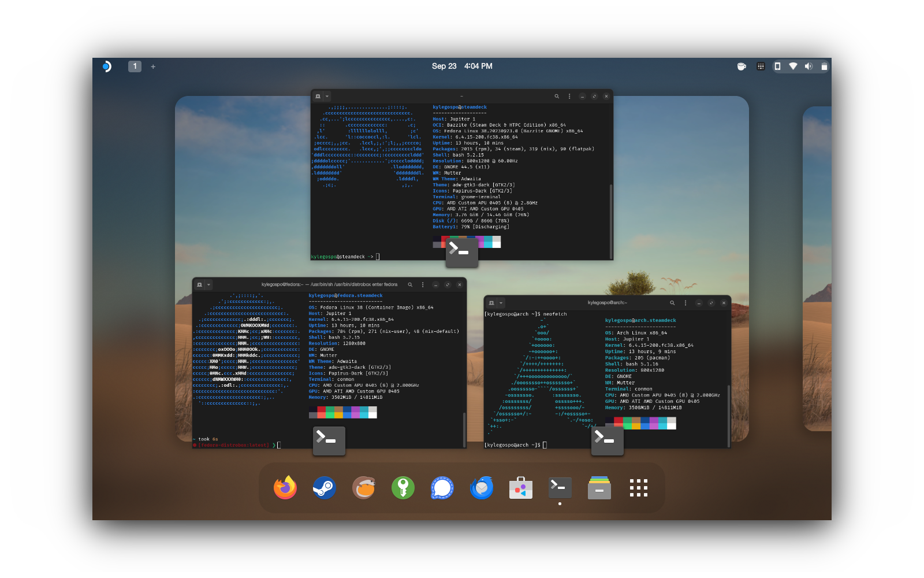This screenshot has width=924, height=578.
Task: Click the green color block in arch neofetch
Action: point(627,423)
